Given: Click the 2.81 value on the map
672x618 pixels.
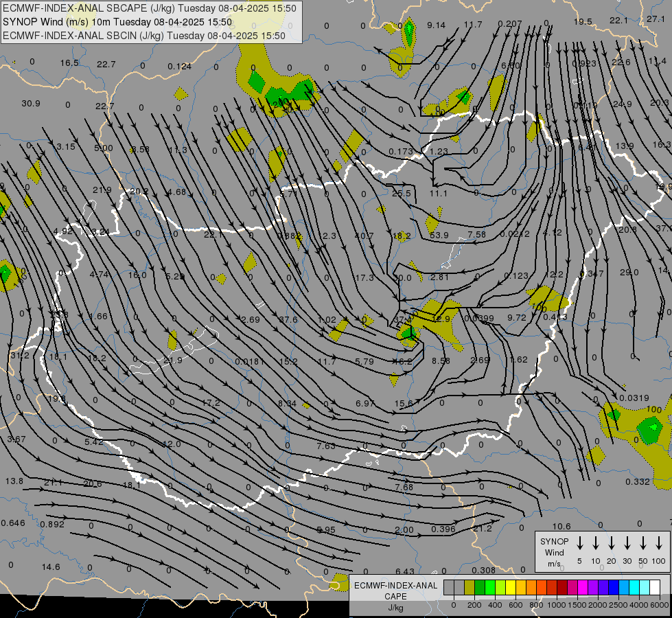Looking at the screenshot, I should (439, 277).
